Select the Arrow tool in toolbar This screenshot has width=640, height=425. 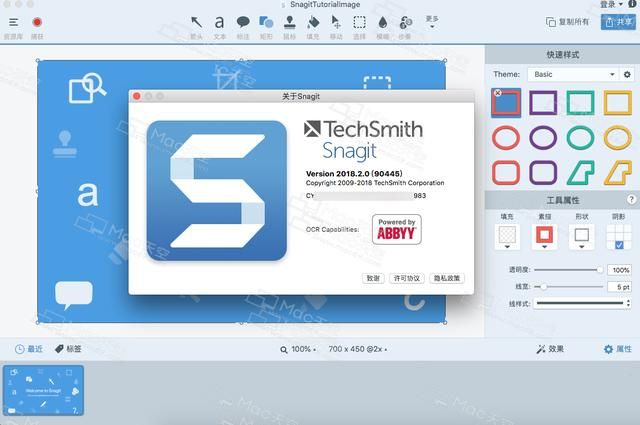[x=196, y=22]
